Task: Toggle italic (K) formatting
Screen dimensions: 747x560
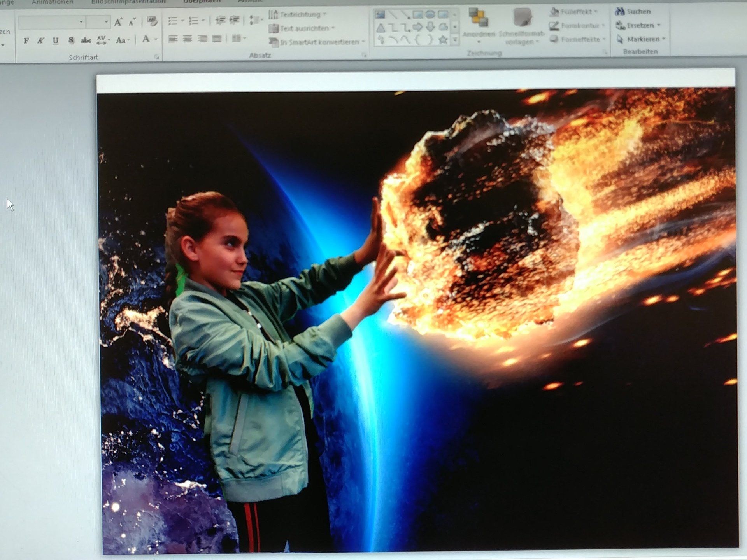Action: 40,40
